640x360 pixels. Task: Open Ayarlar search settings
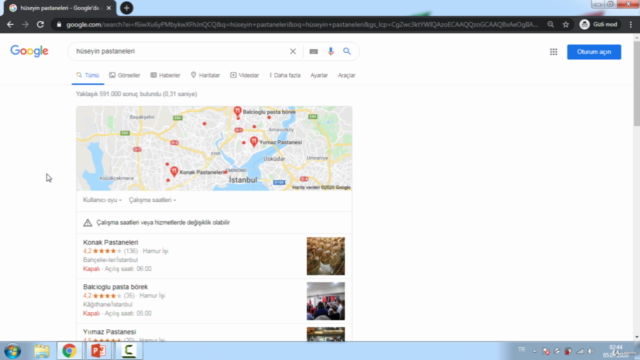[319, 75]
